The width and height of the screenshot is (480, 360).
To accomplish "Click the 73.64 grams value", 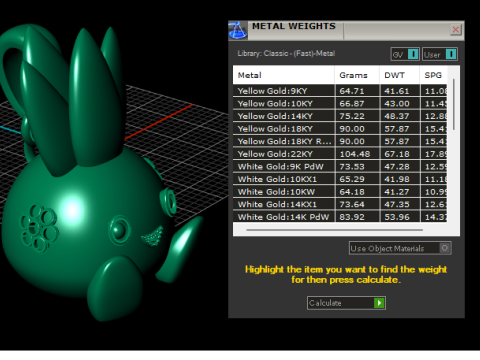I will 352,204.
